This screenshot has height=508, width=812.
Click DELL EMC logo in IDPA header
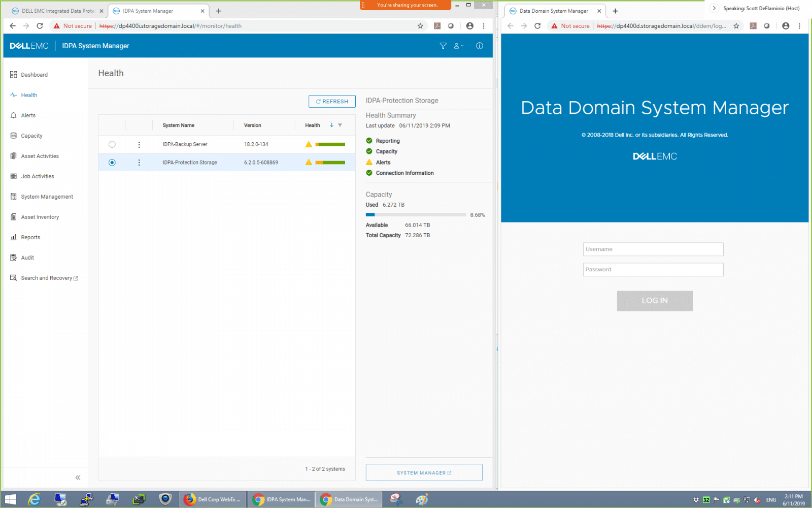29,46
